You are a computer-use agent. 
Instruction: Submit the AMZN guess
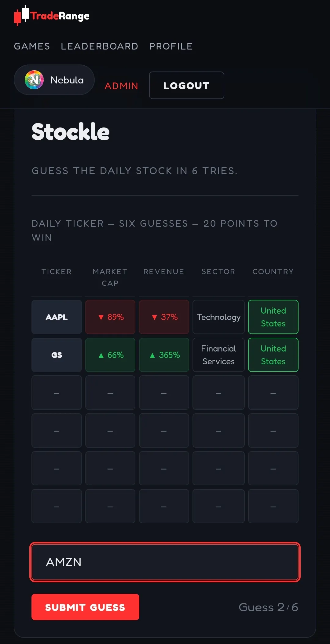85,607
